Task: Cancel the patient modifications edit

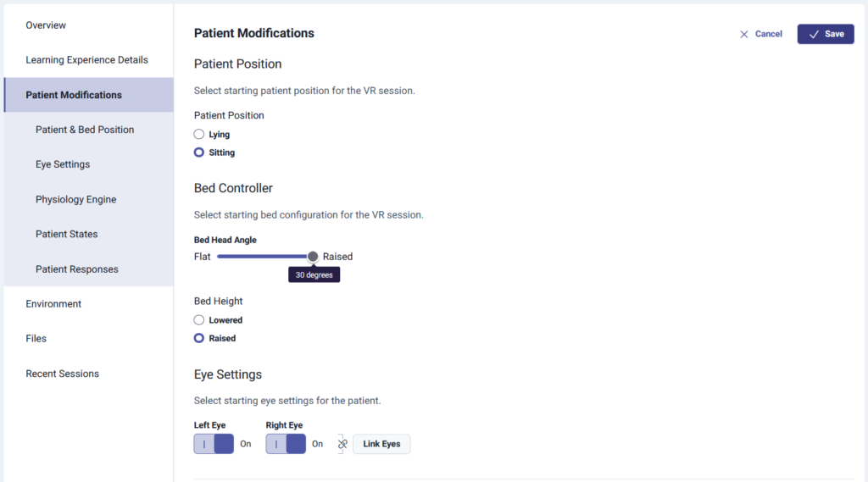Action: pyautogui.click(x=761, y=34)
